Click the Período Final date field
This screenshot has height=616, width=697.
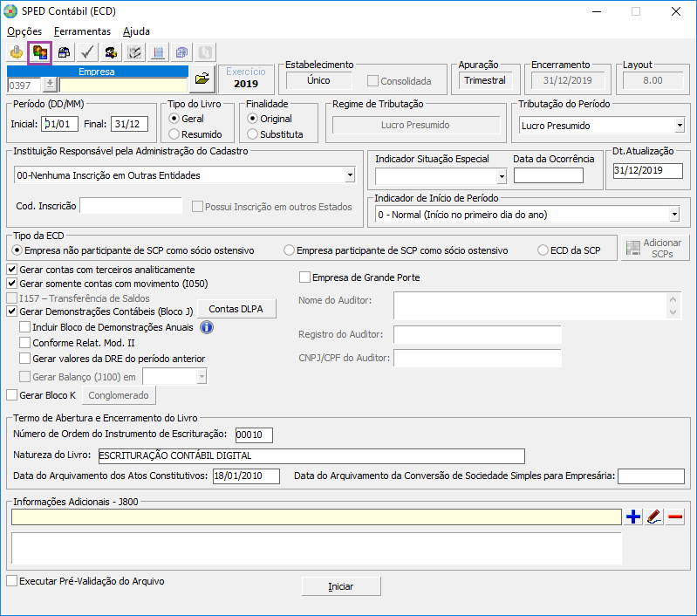[129, 124]
